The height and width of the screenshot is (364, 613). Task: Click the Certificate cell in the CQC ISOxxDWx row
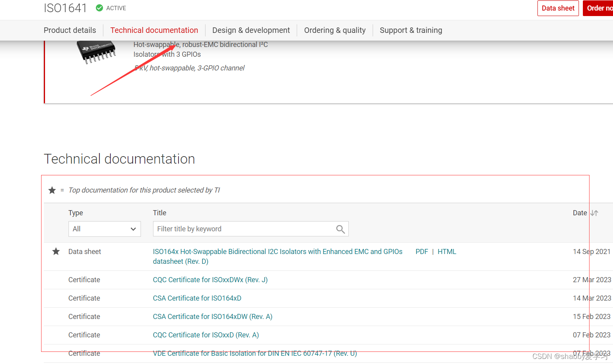(x=84, y=280)
